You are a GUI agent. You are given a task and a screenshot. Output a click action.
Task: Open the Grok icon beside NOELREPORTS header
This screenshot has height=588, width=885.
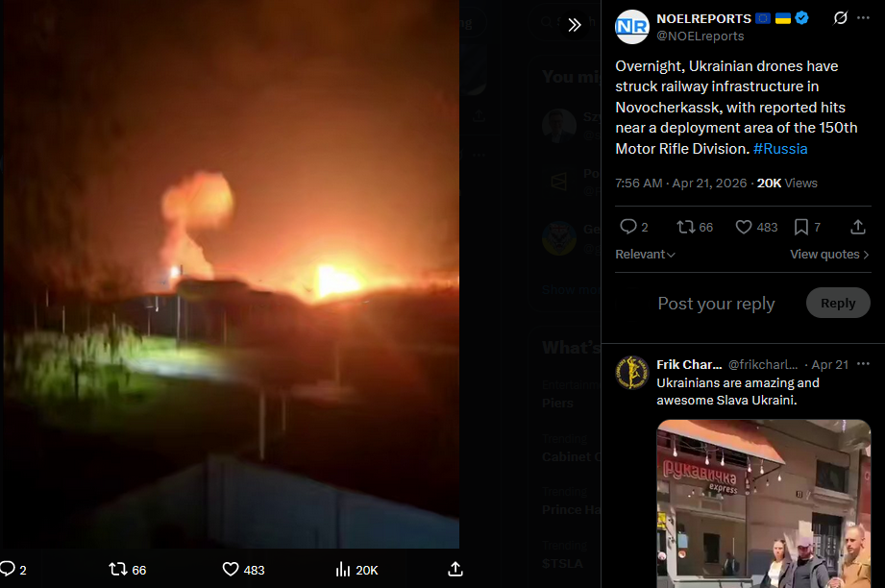point(840,18)
